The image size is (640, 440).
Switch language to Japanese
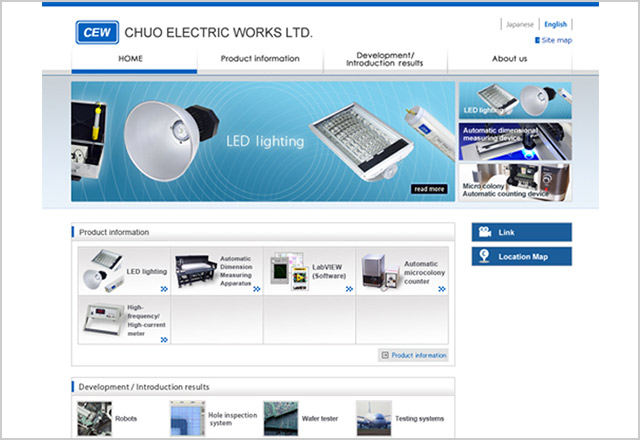(x=520, y=24)
